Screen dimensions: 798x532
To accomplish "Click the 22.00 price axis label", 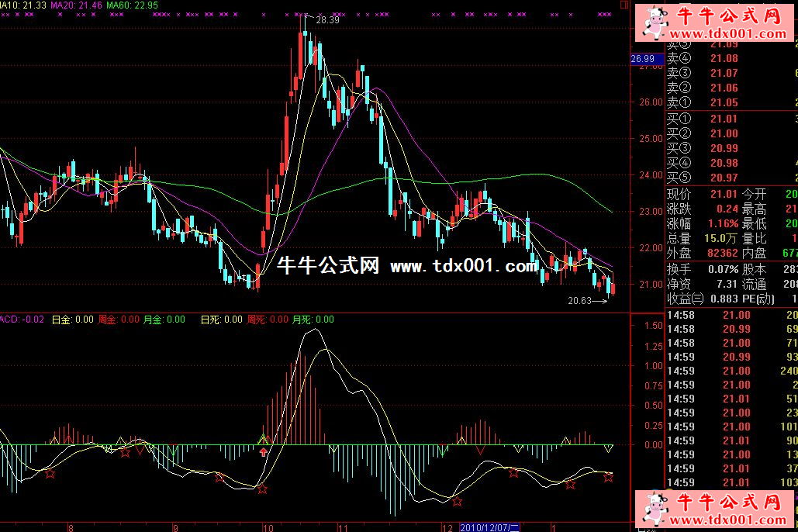I will (651, 248).
